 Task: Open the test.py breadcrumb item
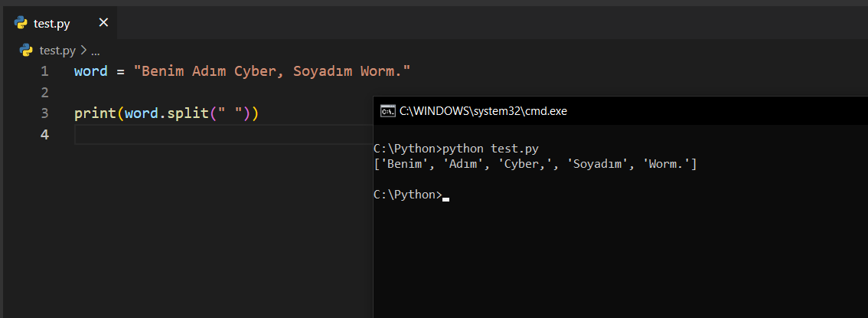click(x=57, y=51)
